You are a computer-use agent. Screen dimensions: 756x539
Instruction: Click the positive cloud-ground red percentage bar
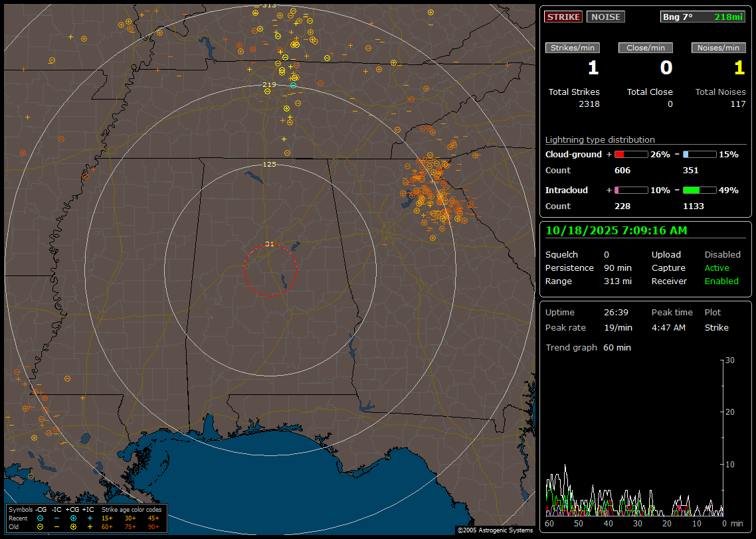tap(630, 154)
